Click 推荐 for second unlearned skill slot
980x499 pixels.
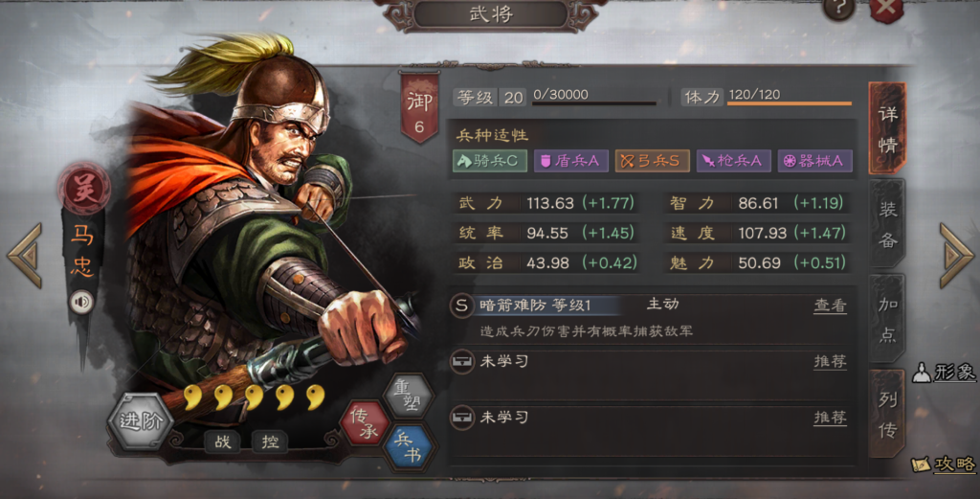[x=830, y=417]
